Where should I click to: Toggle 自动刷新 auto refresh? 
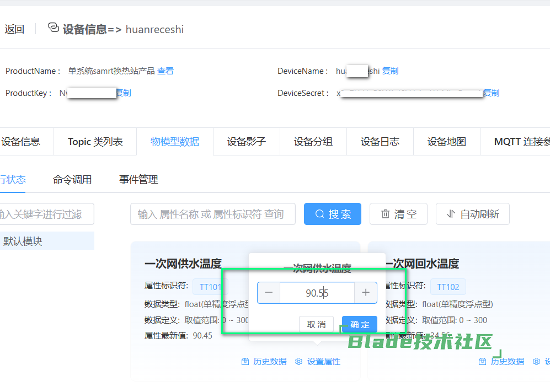pyautogui.click(x=472, y=214)
